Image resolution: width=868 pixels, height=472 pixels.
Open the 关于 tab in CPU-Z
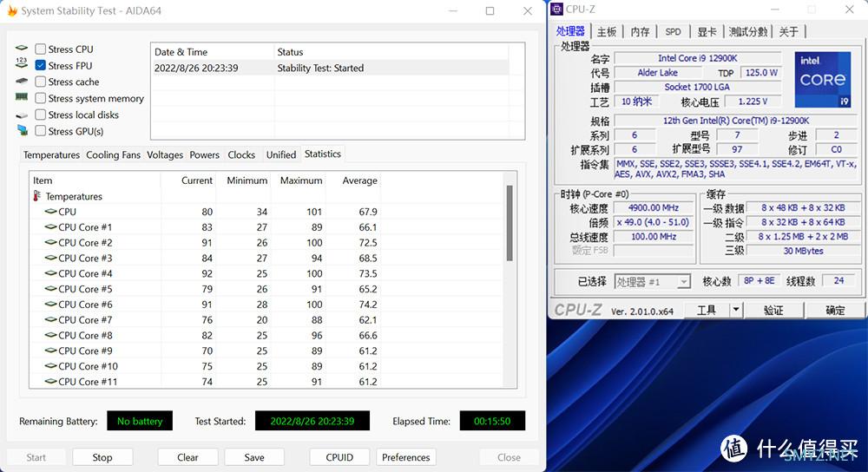point(788,31)
